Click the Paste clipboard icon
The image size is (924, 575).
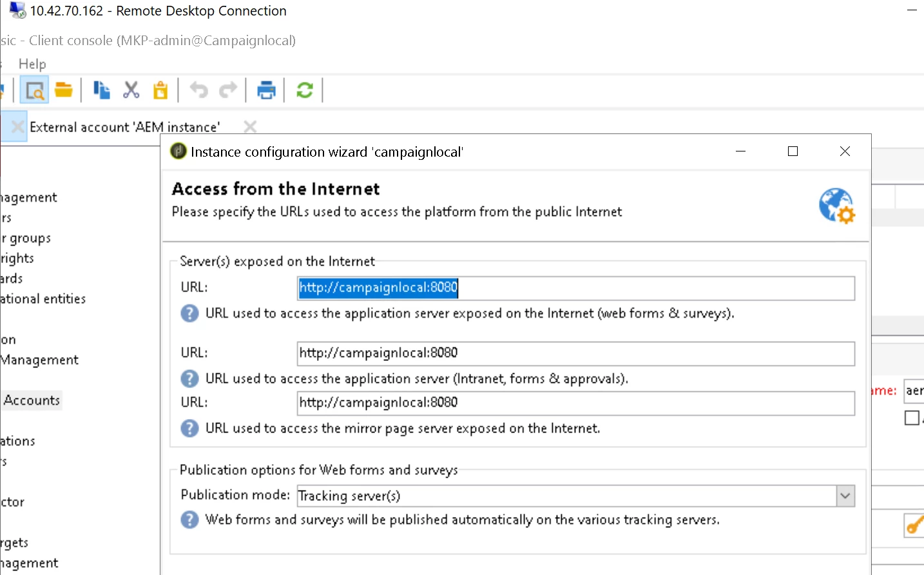pos(160,90)
